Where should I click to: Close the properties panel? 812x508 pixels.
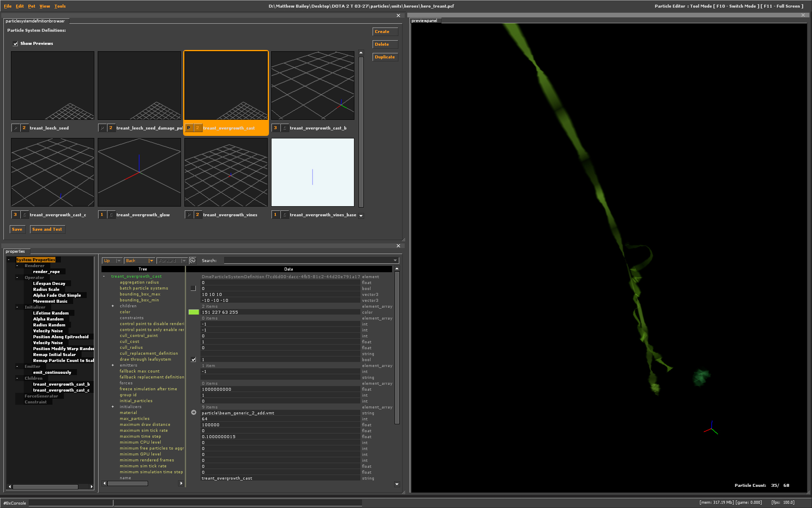398,246
